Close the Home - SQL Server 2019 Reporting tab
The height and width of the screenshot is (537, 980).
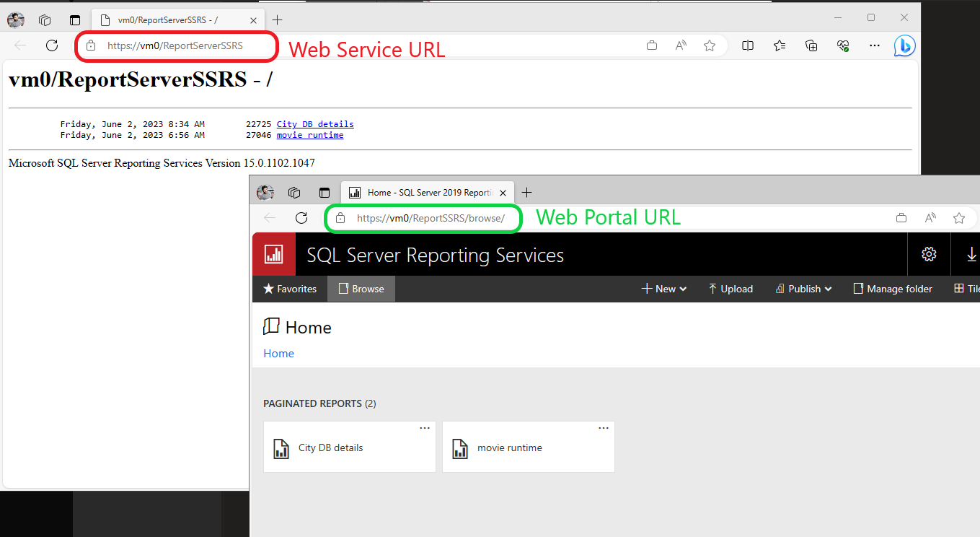tap(503, 193)
